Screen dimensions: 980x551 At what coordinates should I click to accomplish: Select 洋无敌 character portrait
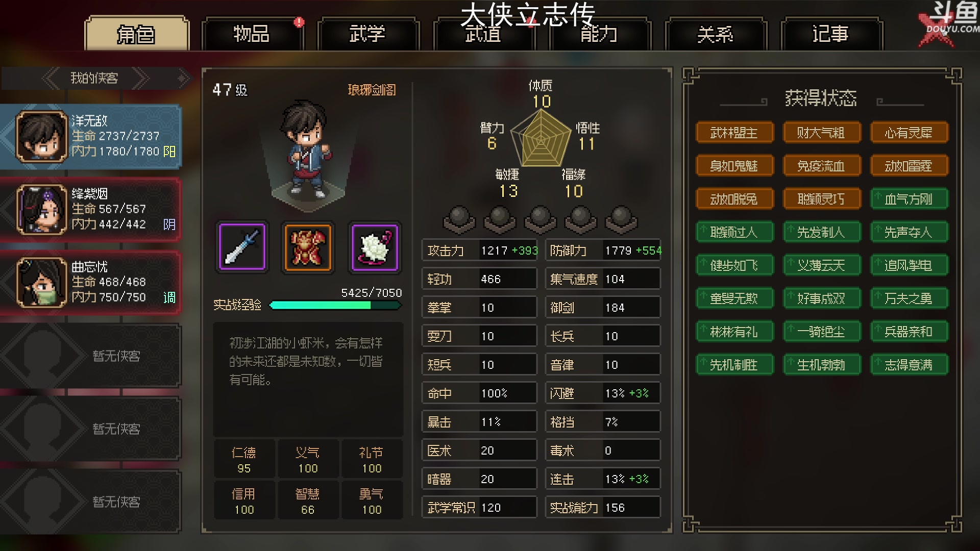click(x=41, y=137)
